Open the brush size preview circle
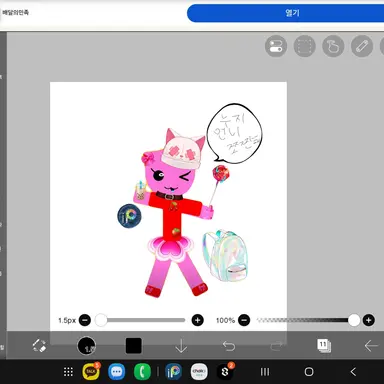This screenshot has width=384, height=384. 86,346
